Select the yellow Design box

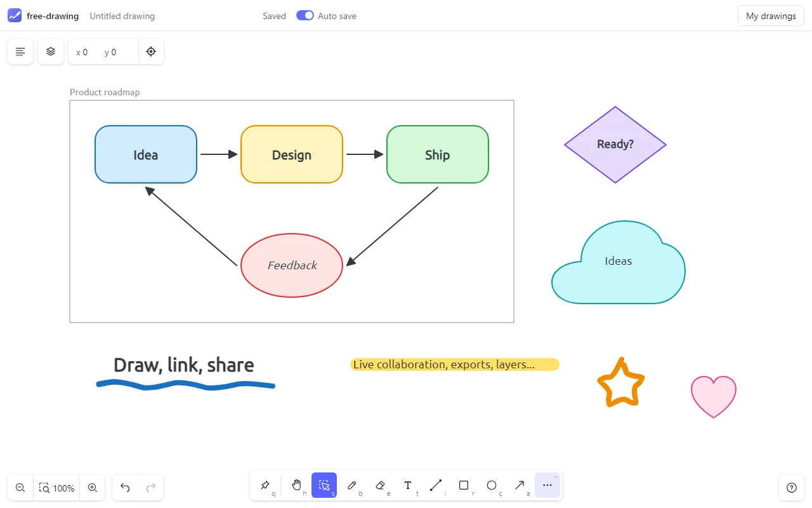tap(292, 154)
